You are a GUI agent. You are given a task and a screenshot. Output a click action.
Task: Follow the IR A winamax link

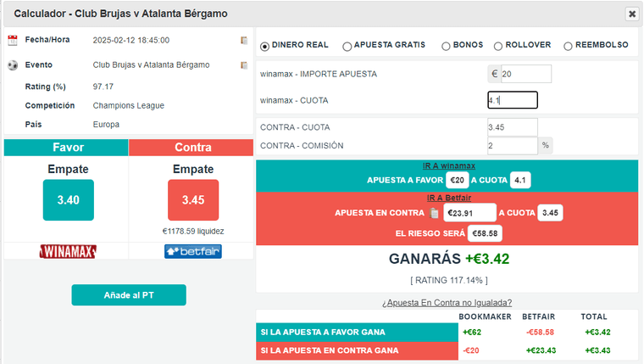click(449, 165)
